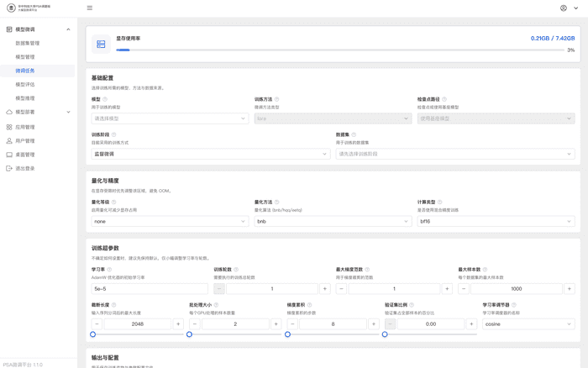Expand the 模型部署 sidebar section
588x368 pixels.
[x=38, y=113]
